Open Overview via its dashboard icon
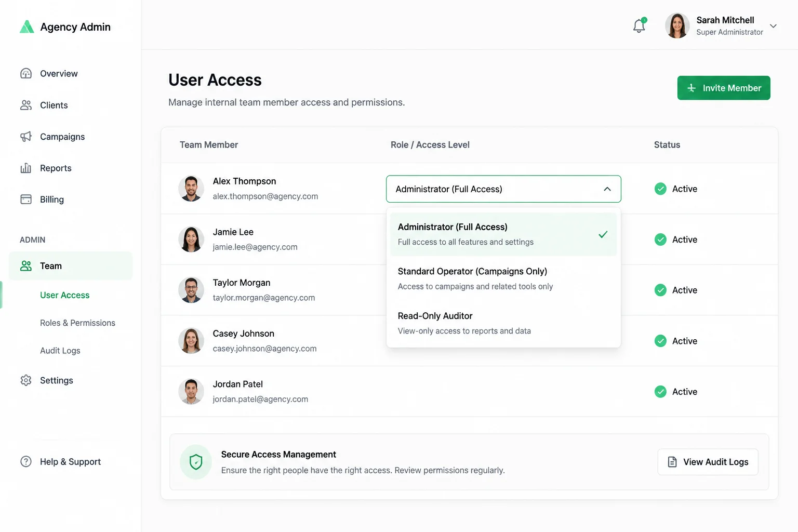Screen dimensions: 798x532 [x=26, y=73]
